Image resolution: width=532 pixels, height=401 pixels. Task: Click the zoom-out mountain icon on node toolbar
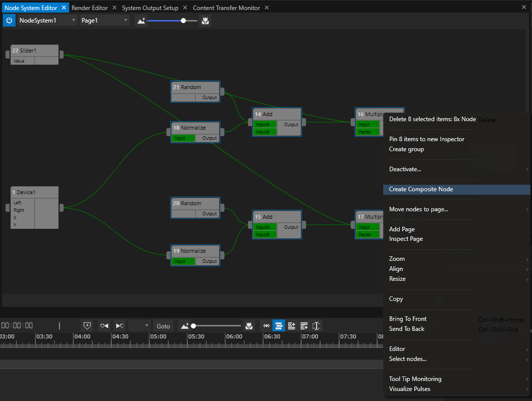pos(141,21)
